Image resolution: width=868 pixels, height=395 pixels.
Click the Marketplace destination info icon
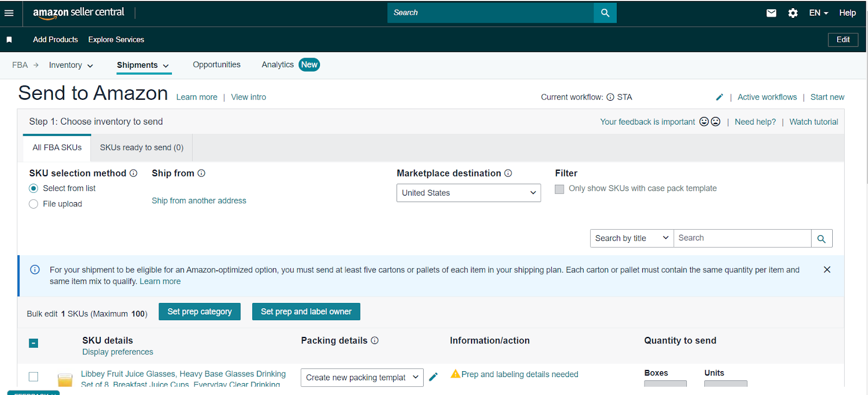[x=508, y=173]
